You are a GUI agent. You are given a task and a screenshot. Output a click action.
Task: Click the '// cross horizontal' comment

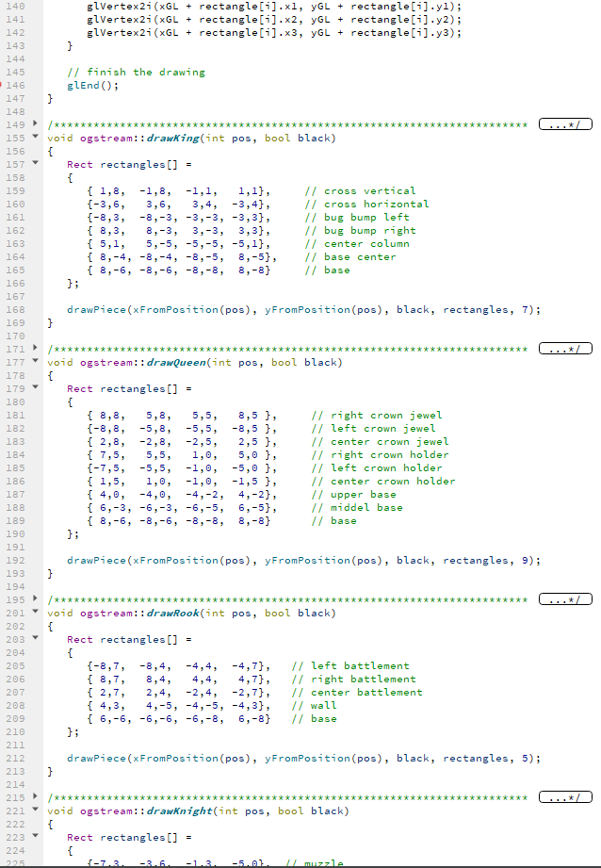(x=366, y=204)
